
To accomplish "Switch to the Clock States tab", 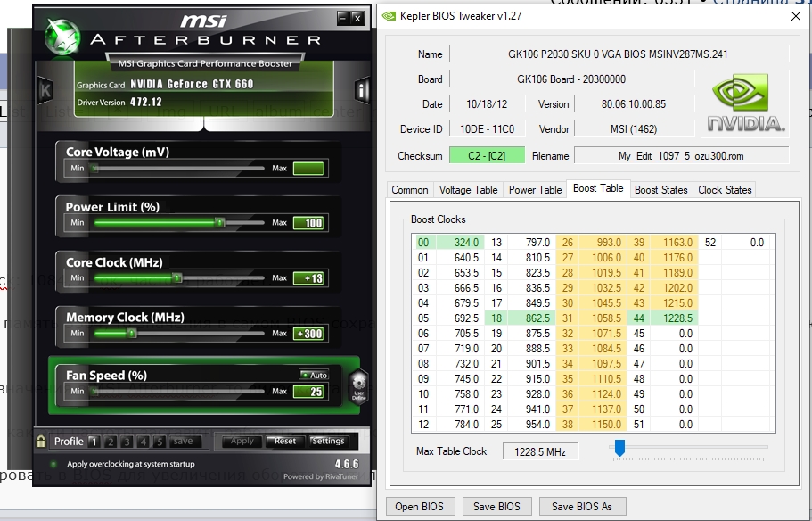I will tap(725, 190).
